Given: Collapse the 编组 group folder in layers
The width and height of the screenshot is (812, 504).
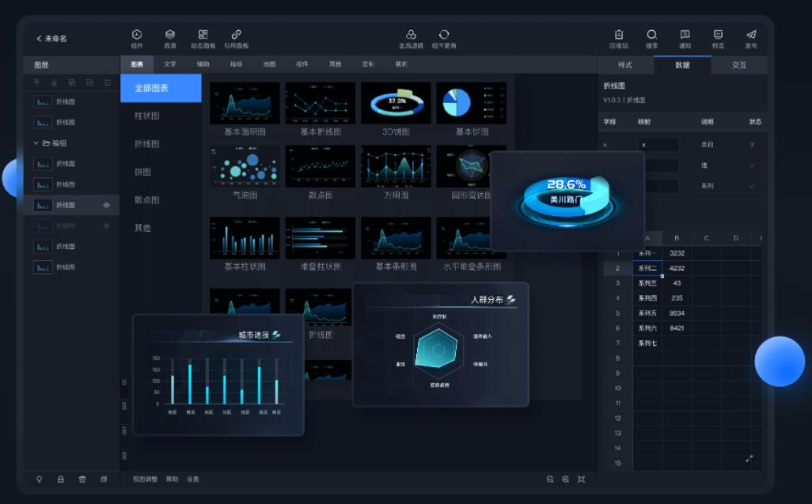Looking at the screenshot, I should 36,143.
